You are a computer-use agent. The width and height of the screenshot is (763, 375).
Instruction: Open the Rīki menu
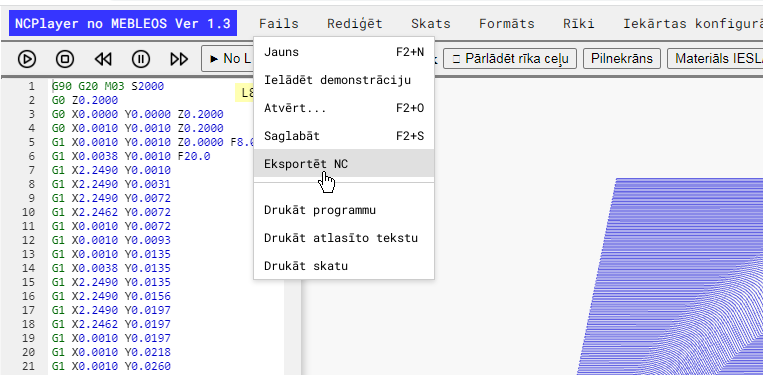click(x=579, y=23)
